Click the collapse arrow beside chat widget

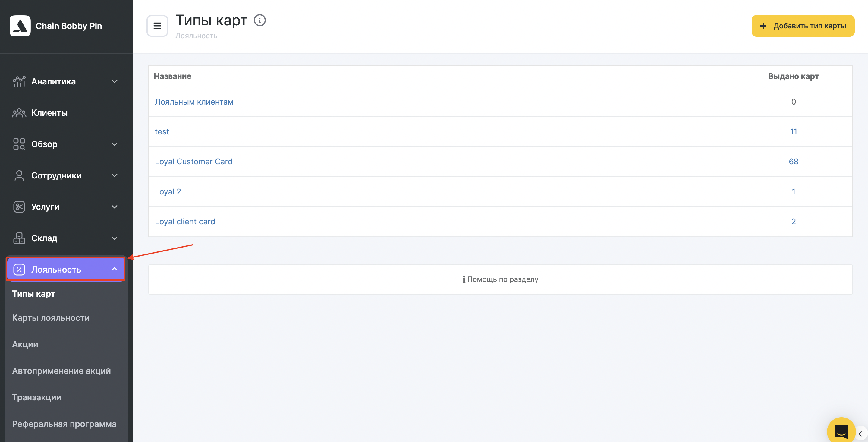[860, 434]
